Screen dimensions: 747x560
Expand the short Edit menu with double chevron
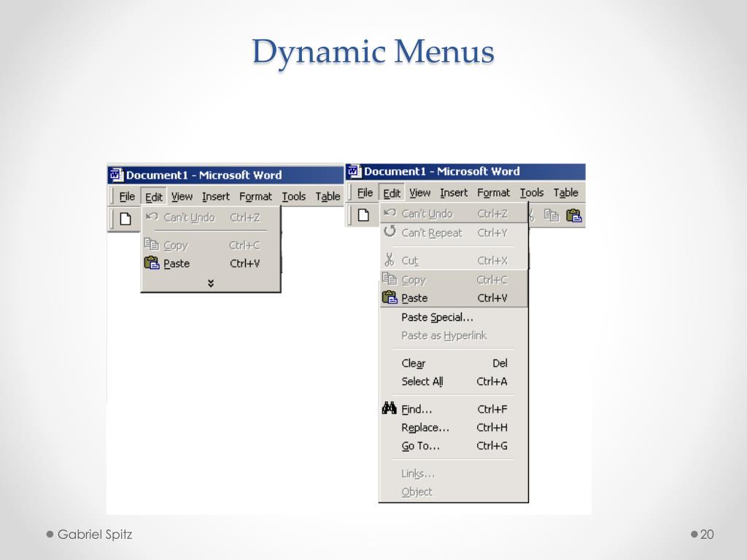211,284
